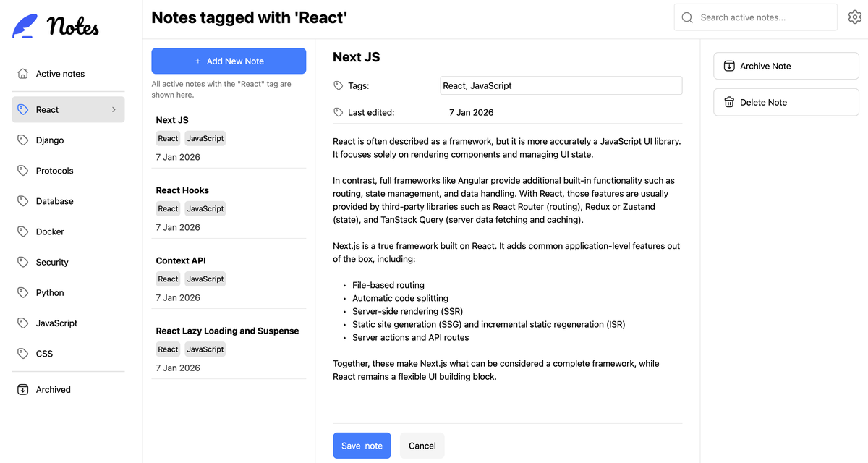Image resolution: width=868 pixels, height=463 pixels.
Task: Open the settings gear icon
Action: tap(855, 17)
